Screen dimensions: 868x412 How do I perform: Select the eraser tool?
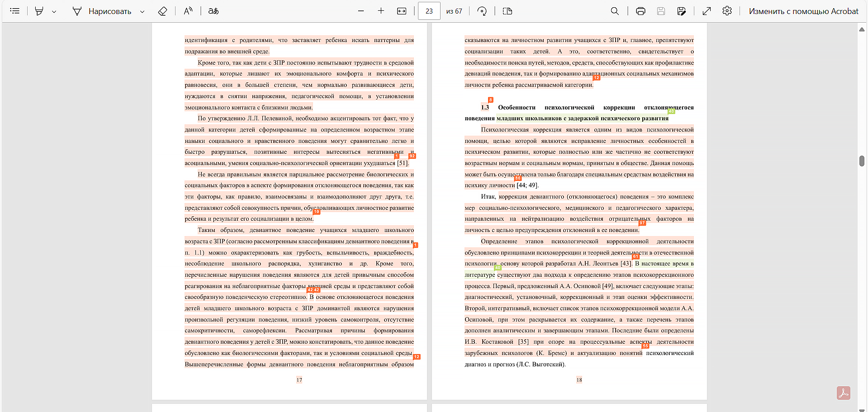click(162, 11)
